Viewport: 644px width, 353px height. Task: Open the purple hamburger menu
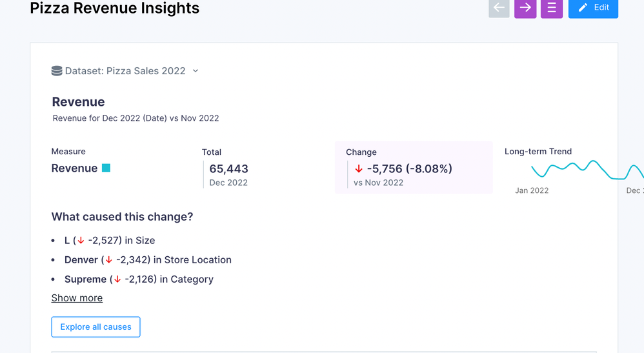tap(552, 8)
